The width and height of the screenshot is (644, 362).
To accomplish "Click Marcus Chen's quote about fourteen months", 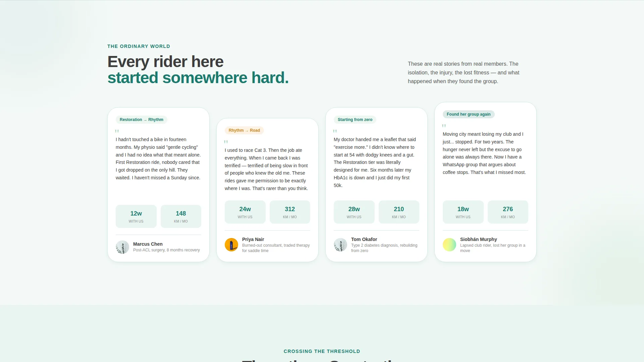I will 158,159.
